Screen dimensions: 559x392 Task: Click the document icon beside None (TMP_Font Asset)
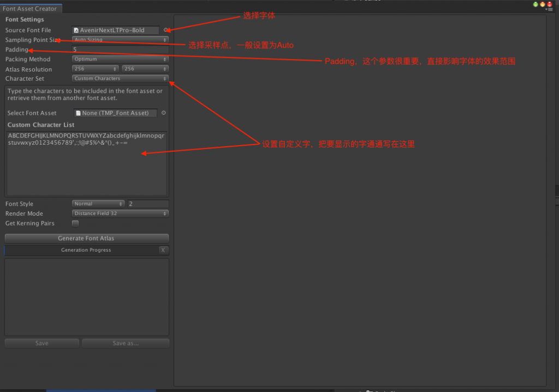(x=78, y=113)
